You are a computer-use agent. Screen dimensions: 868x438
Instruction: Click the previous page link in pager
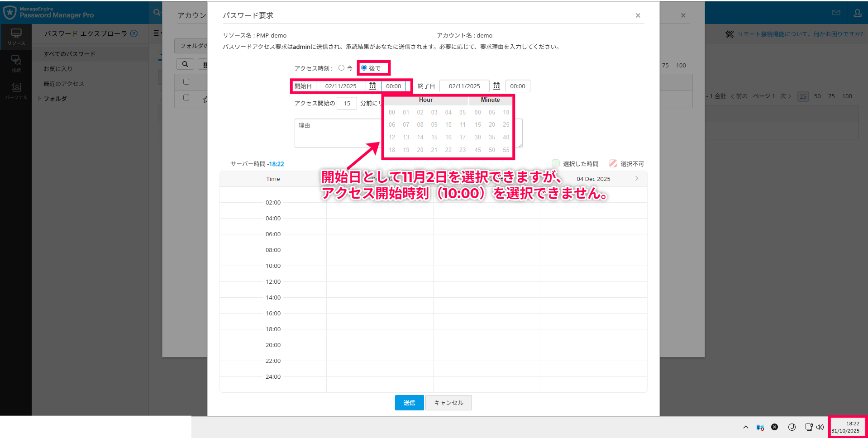point(739,96)
